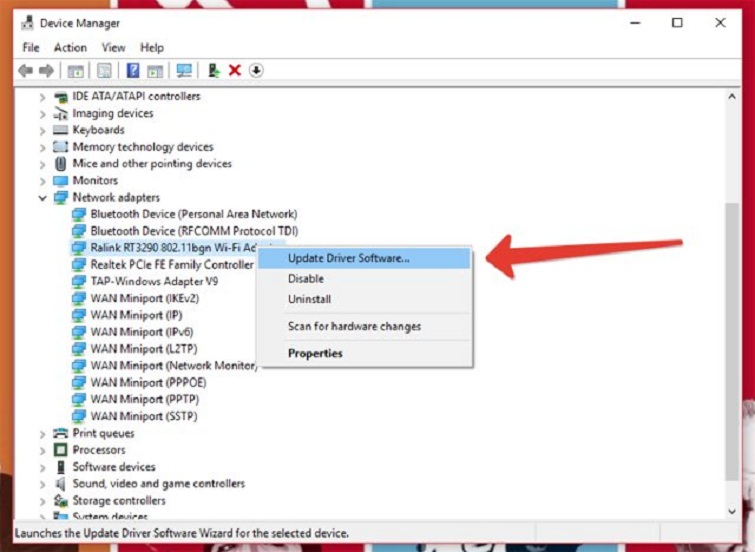Image resolution: width=755 pixels, height=552 pixels.
Task: Select Disable in the context menu
Action: coord(306,279)
